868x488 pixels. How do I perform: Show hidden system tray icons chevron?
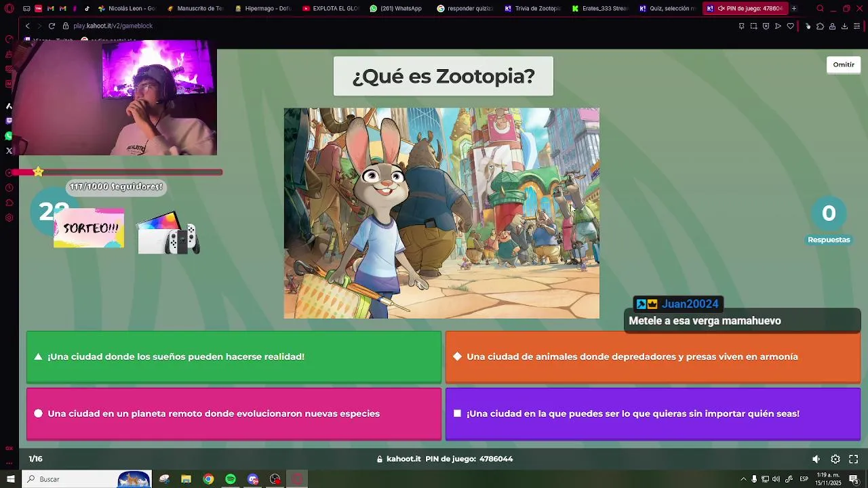point(743,479)
